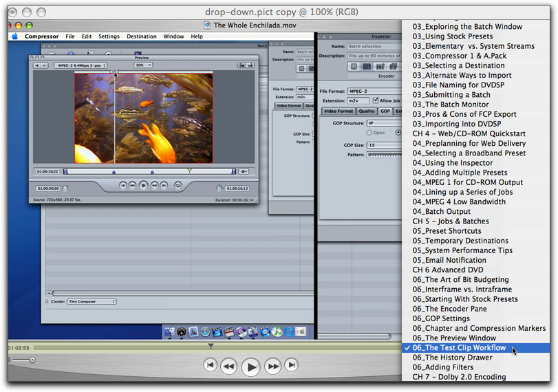
Task: Click skip-to-end button in QuickTime controller
Action: point(292,365)
